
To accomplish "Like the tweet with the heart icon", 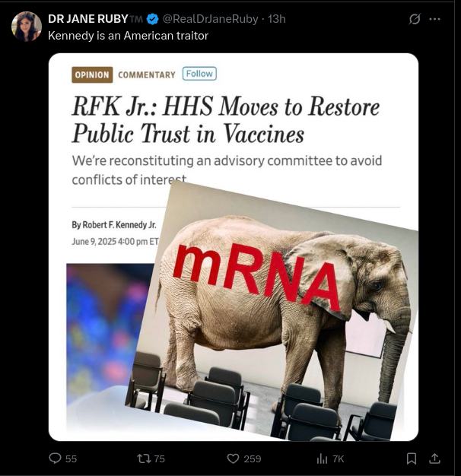I will tap(234, 459).
